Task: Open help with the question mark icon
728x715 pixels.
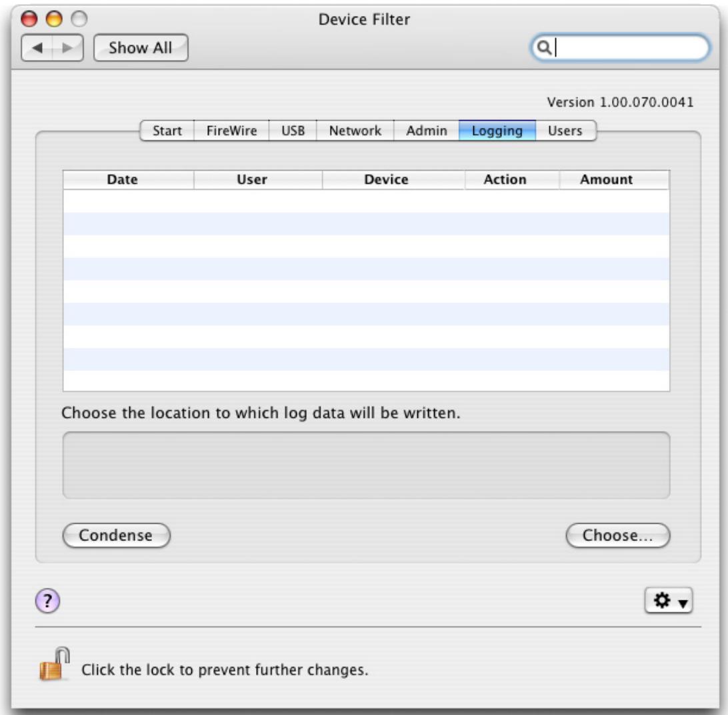Action: pyautogui.click(x=47, y=601)
